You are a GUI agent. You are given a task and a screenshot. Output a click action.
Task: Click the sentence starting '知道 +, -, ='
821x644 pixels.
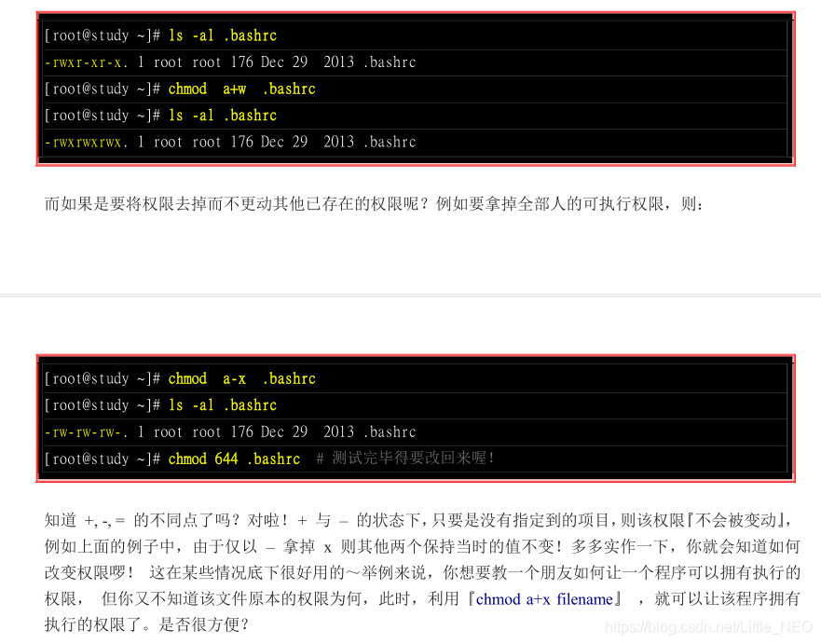pos(417,520)
